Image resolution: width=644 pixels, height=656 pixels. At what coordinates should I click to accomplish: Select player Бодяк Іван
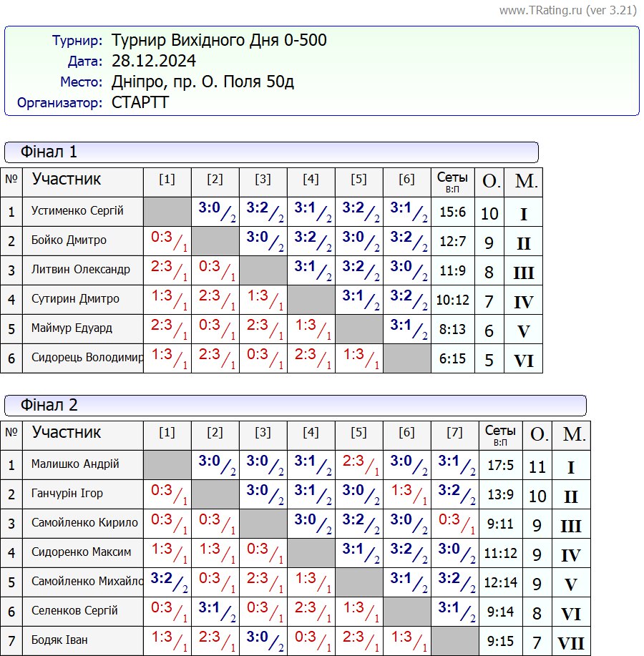(59, 640)
